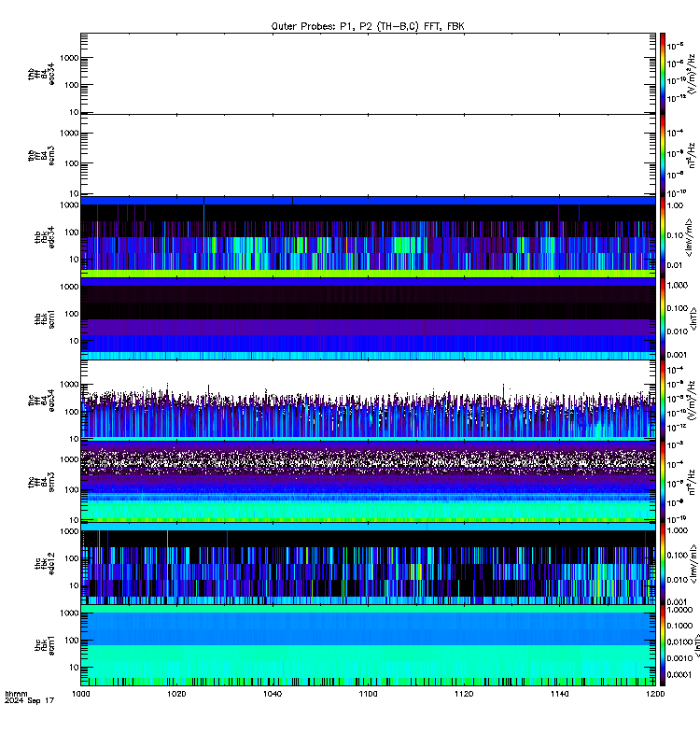Viewport: 700px width, 747px height.
Task: Click inside the thc fbk scm1 spectrogram
Action: (x=368, y=645)
